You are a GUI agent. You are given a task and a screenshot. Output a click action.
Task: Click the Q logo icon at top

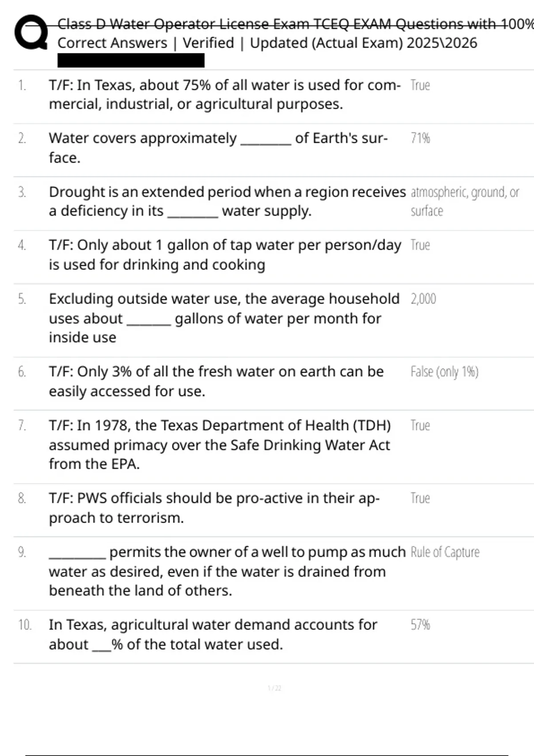click(30, 32)
